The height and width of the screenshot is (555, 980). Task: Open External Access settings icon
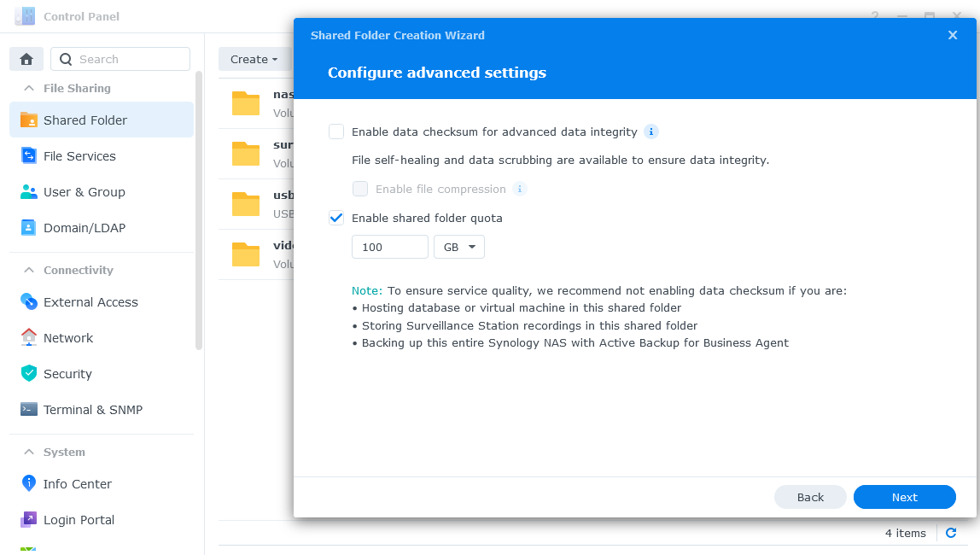29,302
